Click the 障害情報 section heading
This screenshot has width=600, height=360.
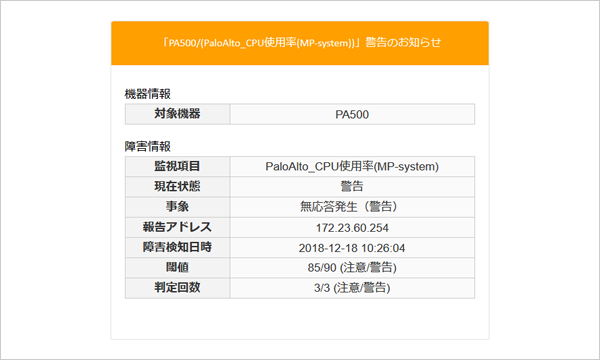click(147, 146)
